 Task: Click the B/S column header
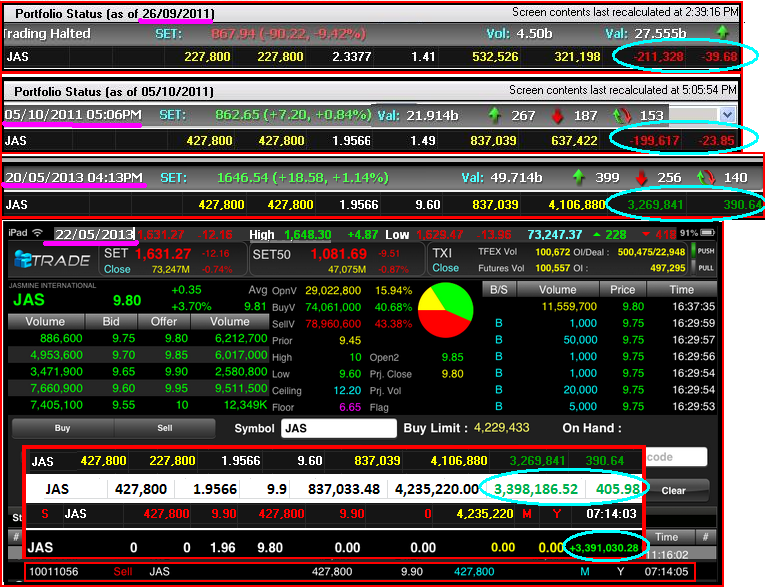[x=499, y=289]
